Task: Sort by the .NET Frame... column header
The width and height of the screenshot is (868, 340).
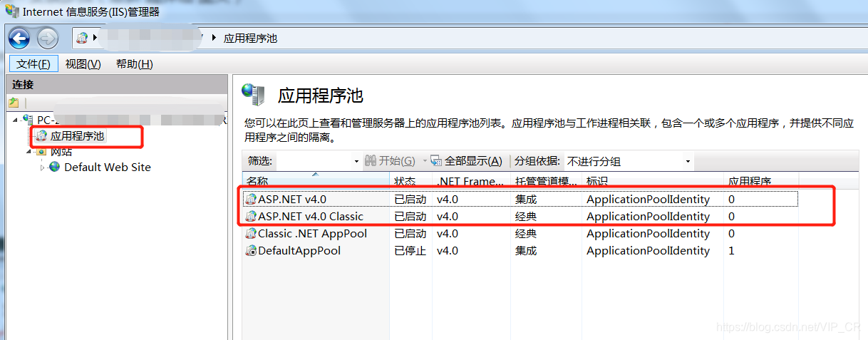Action: (x=471, y=180)
